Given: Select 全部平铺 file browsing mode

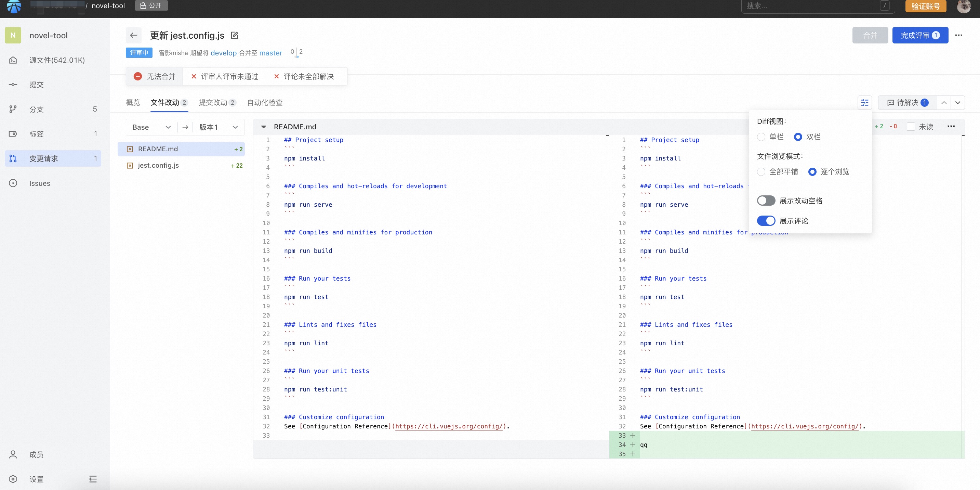Looking at the screenshot, I should coord(761,172).
